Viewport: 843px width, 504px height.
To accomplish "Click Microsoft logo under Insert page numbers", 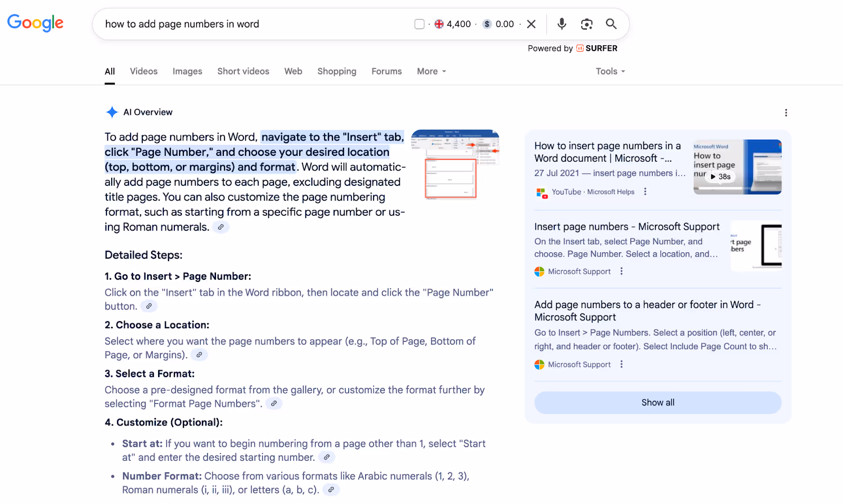I will tap(540, 272).
